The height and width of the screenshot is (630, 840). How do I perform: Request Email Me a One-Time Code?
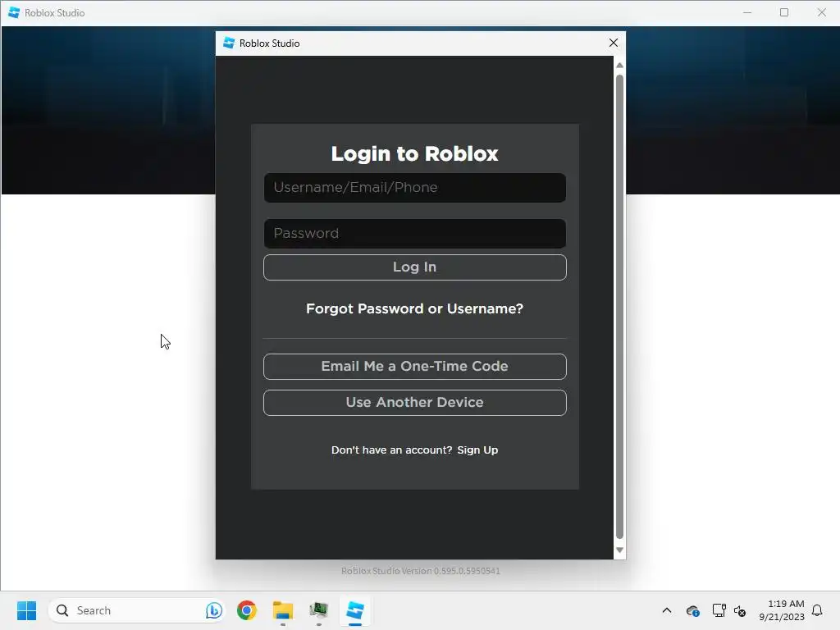(x=414, y=367)
